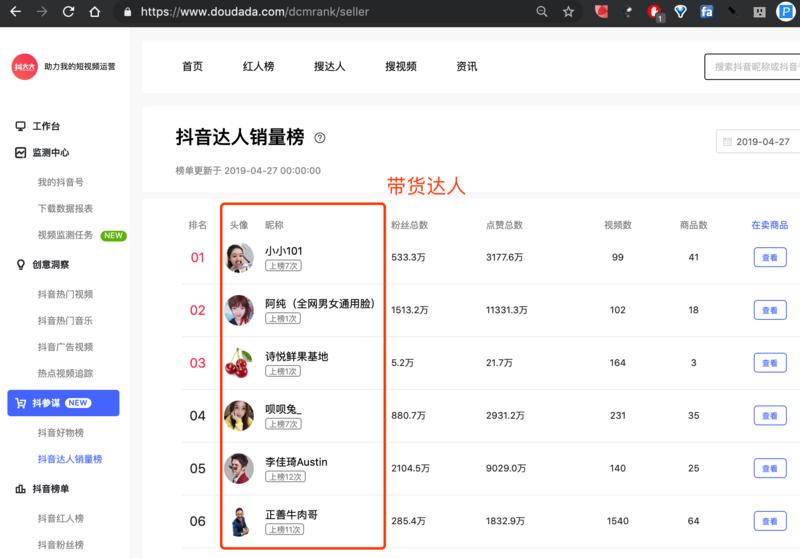Viewport: 800px width, 558px height.
Task: Open 阿纯 avatar thumbnail
Action: point(239,310)
